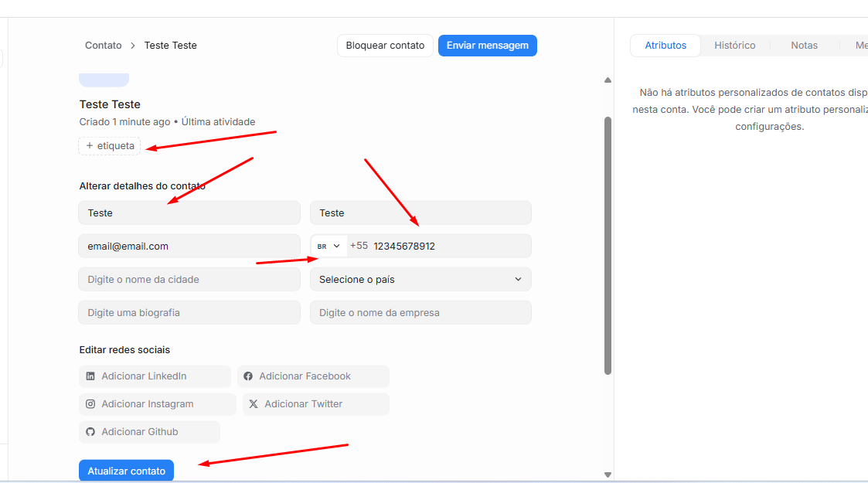Open the BR country code dropdown
868x483 pixels.
[328, 247]
